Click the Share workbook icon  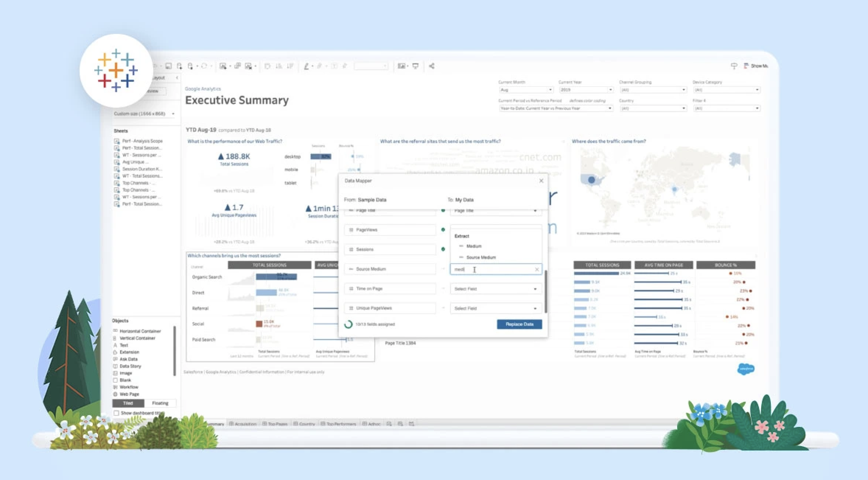tap(431, 66)
